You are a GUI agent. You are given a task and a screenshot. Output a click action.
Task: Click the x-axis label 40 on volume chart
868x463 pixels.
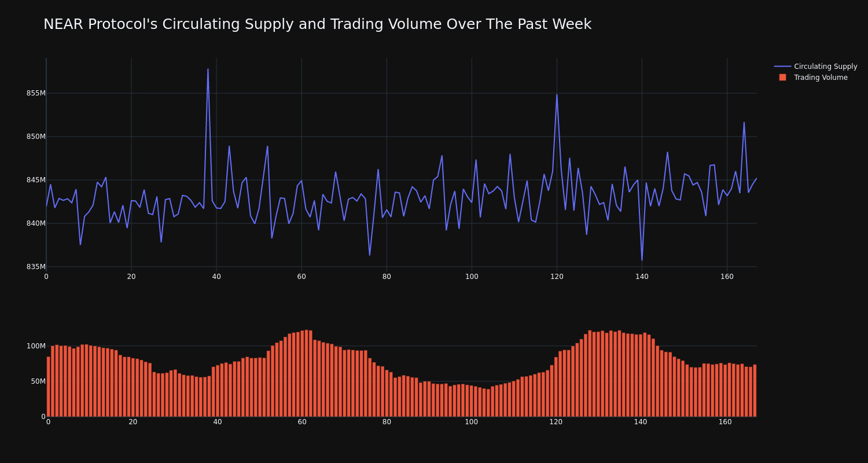218,422
